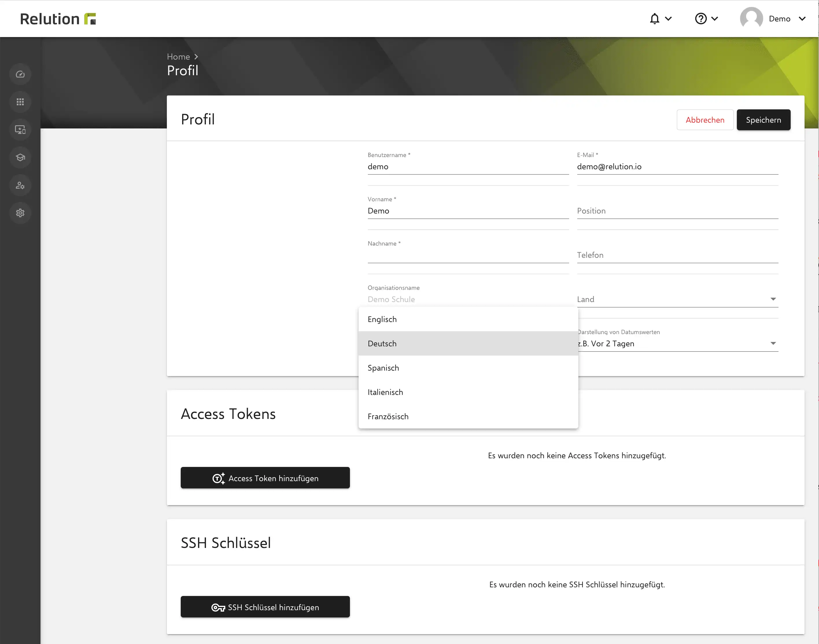Choose Italienisch in the language list
The width and height of the screenshot is (819, 644).
[468, 392]
